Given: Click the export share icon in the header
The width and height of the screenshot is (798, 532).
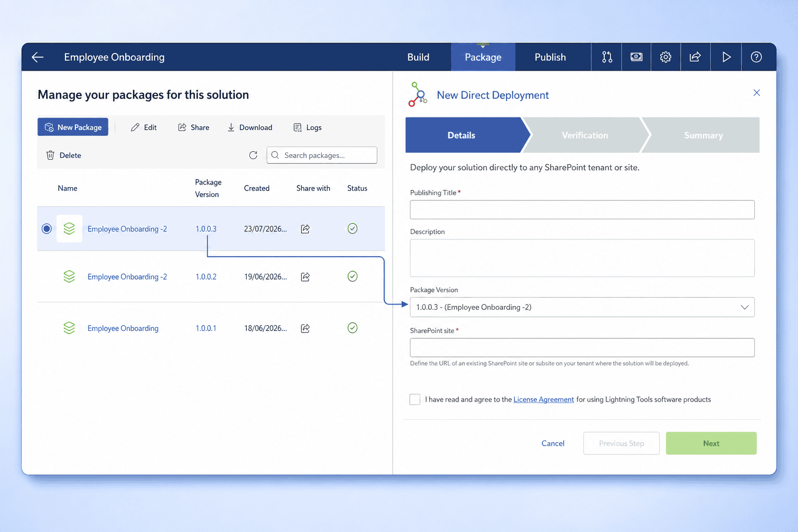Looking at the screenshot, I should pos(695,57).
